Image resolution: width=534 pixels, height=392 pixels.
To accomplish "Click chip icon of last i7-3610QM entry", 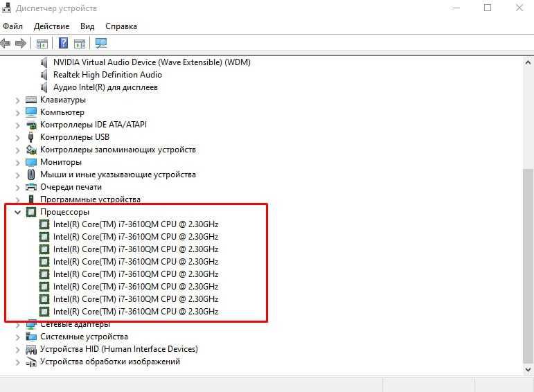I will [x=44, y=312].
